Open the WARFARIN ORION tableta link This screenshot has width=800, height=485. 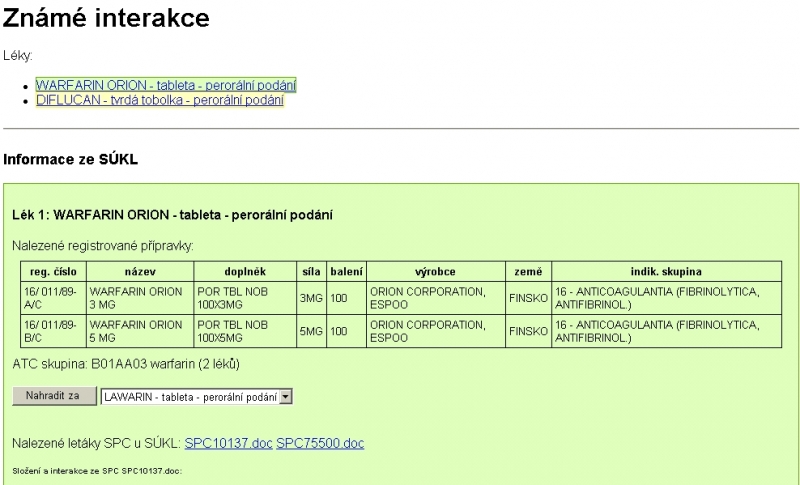coord(166,85)
